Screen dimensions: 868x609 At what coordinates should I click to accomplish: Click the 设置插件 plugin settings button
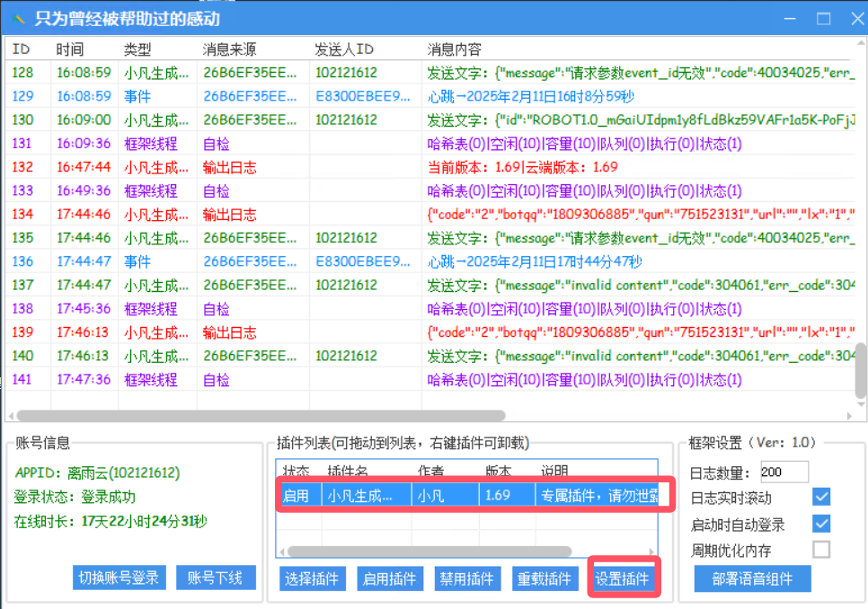[624, 578]
